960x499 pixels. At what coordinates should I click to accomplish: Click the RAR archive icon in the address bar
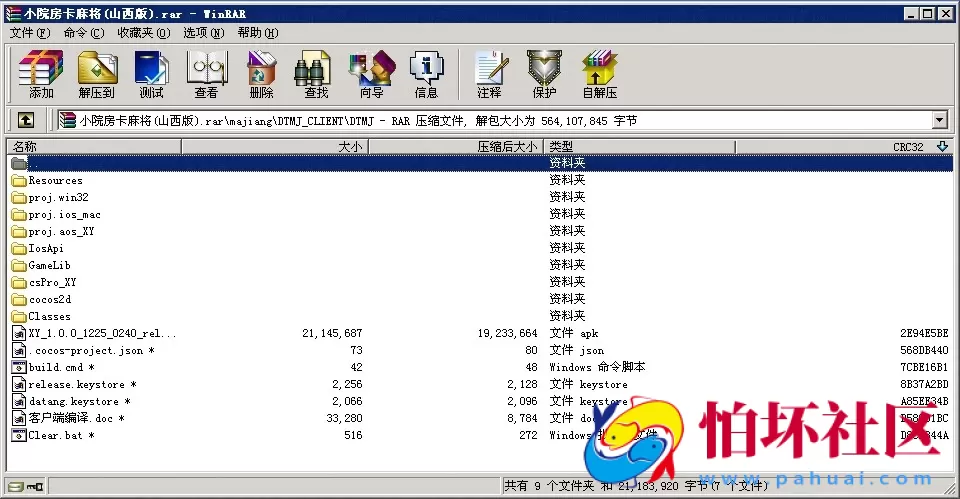point(67,121)
